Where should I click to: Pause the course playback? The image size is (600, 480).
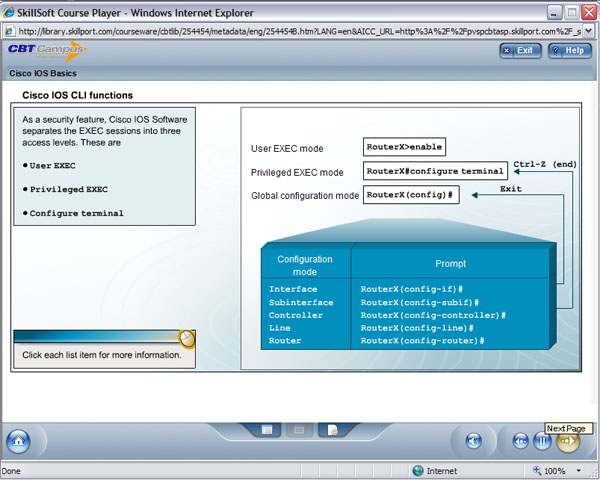coord(542,441)
